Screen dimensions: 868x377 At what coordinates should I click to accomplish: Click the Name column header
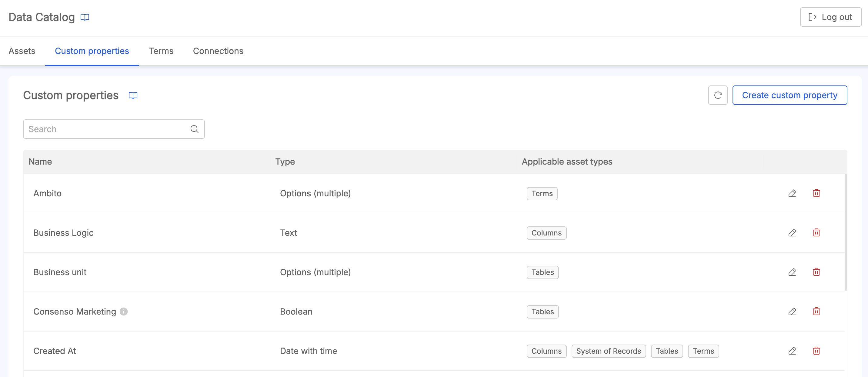click(40, 162)
